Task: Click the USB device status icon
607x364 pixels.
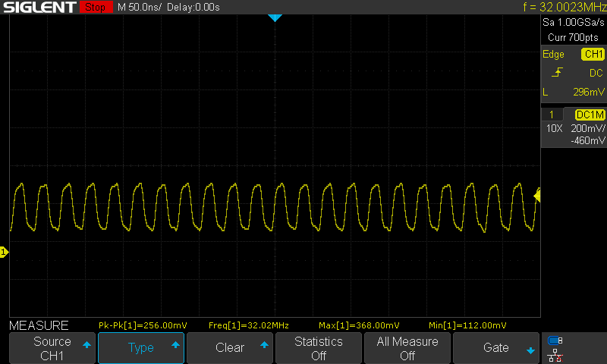Action: [555, 340]
